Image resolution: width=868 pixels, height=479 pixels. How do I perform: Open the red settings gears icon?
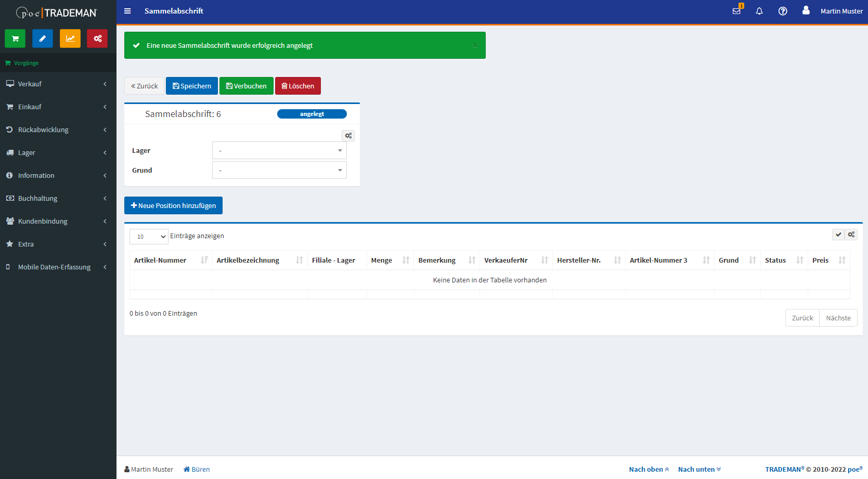click(x=97, y=38)
